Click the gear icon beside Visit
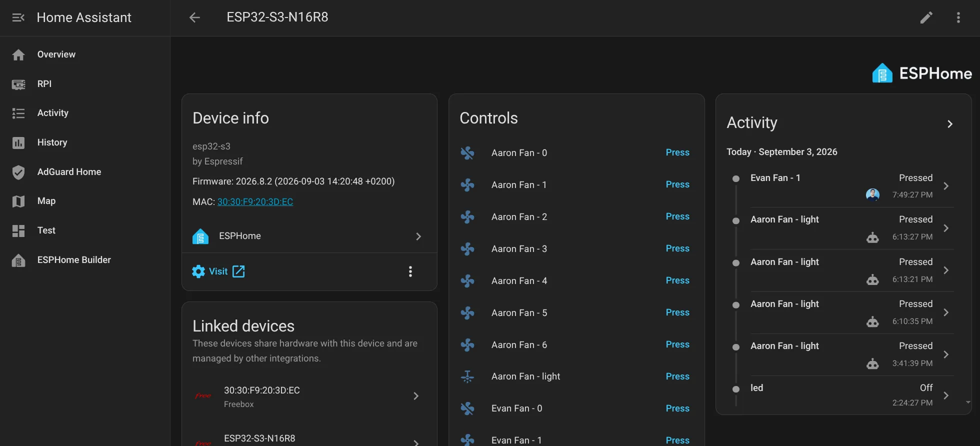 click(198, 271)
